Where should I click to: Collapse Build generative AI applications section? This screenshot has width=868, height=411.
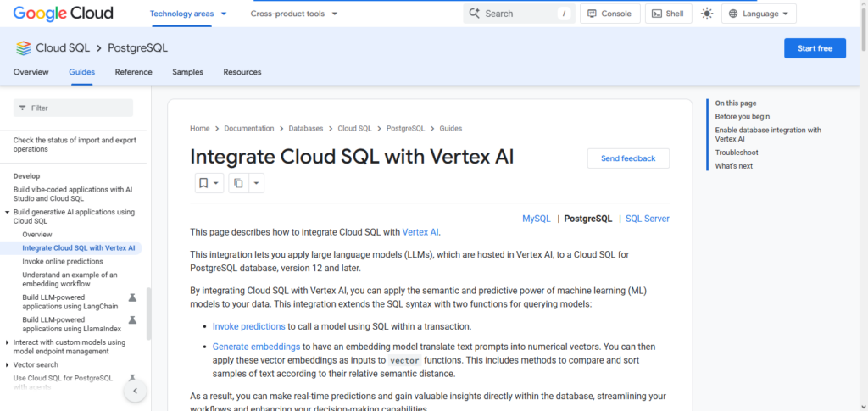pyautogui.click(x=7, y=212)
